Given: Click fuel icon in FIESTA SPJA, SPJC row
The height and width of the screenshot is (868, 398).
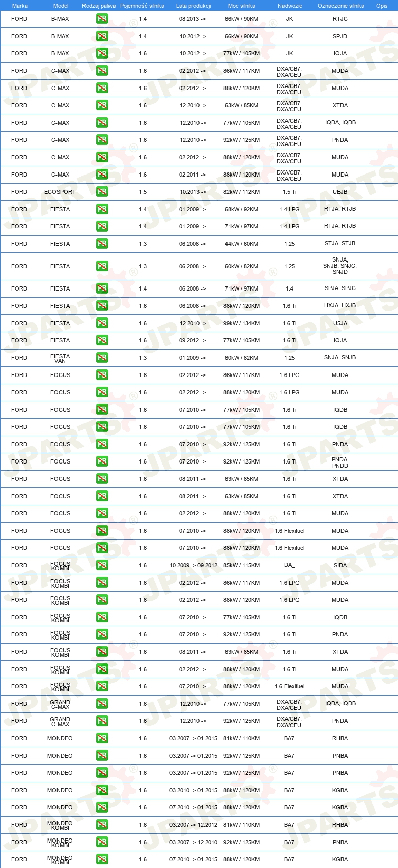Looking at the screenshot, I should [102, 288].
